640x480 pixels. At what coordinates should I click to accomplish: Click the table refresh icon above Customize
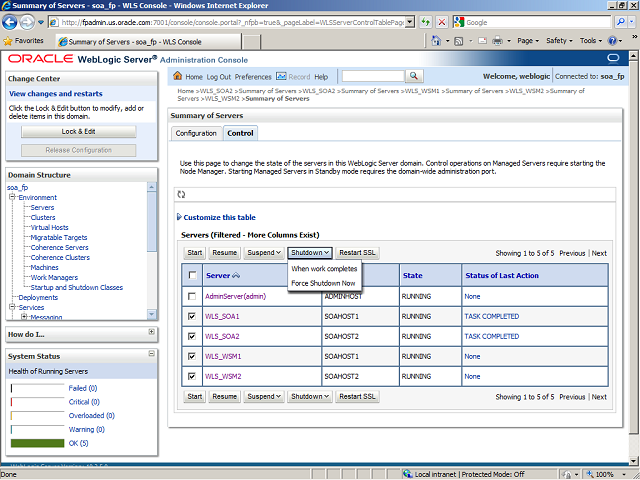[x=181, y=194]
